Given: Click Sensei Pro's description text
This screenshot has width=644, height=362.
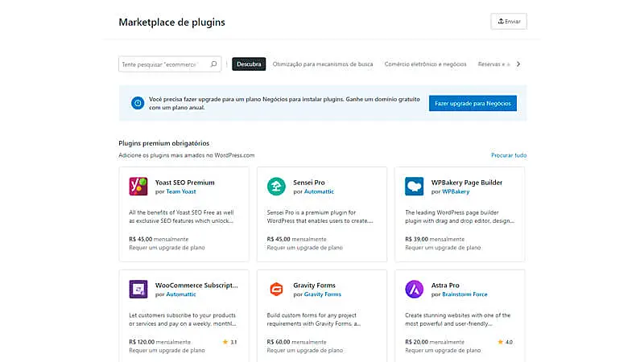Looking at the screenshot, I should 320,216.
